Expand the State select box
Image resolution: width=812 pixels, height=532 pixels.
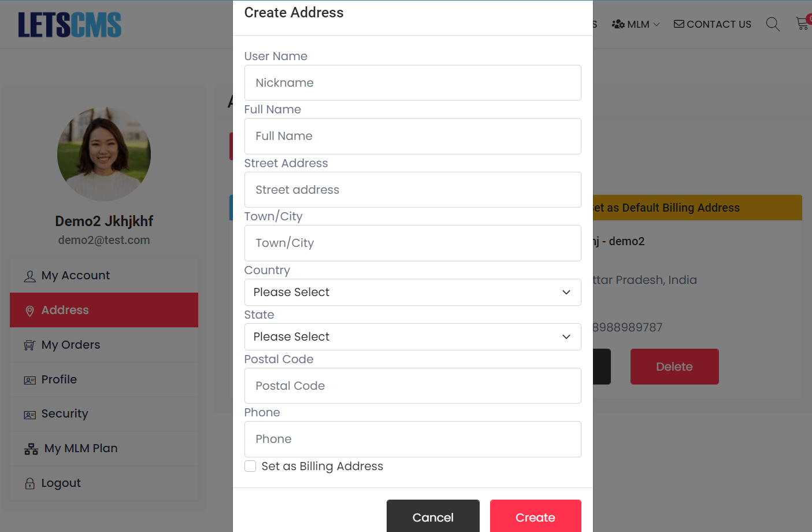click(x=413, y=337)
